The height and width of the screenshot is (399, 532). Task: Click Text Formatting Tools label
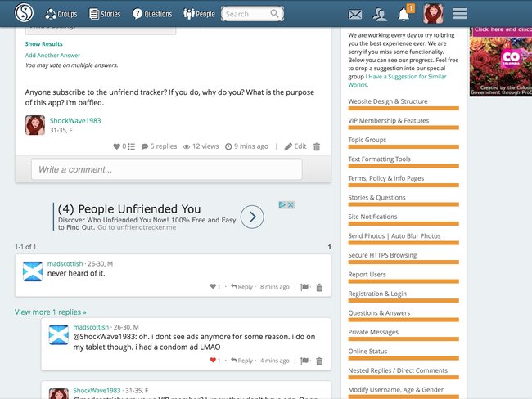pyautogui.click(x=379, y=159)
